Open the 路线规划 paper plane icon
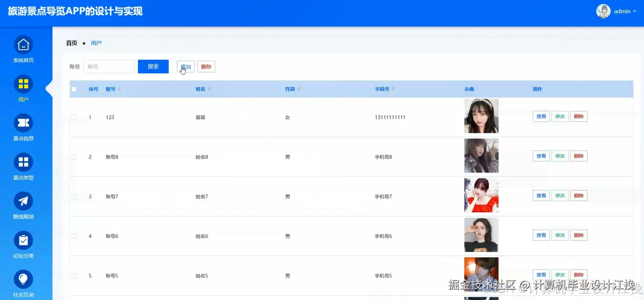This screenshot has width=644, height=300. pyautogui.click(x=23, y=201)
